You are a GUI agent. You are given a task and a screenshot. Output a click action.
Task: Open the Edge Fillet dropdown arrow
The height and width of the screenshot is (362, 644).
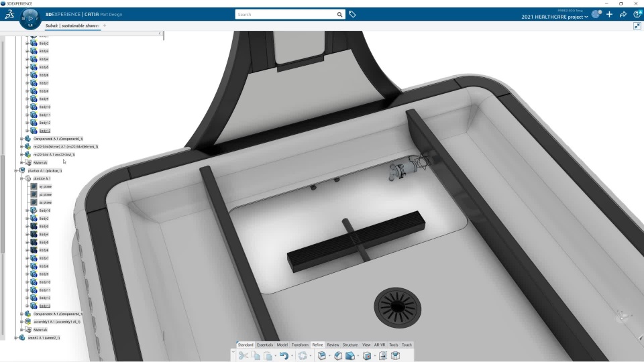329,356
